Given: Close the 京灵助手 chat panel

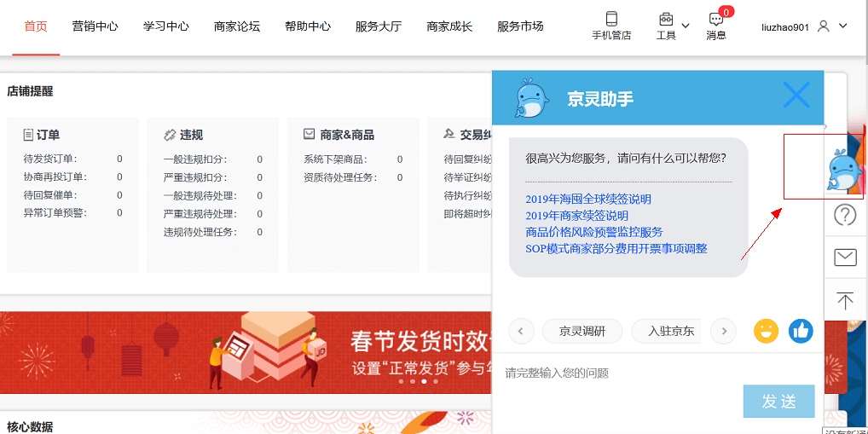Looking at the screenshot, I should click(x=796, y=95).
